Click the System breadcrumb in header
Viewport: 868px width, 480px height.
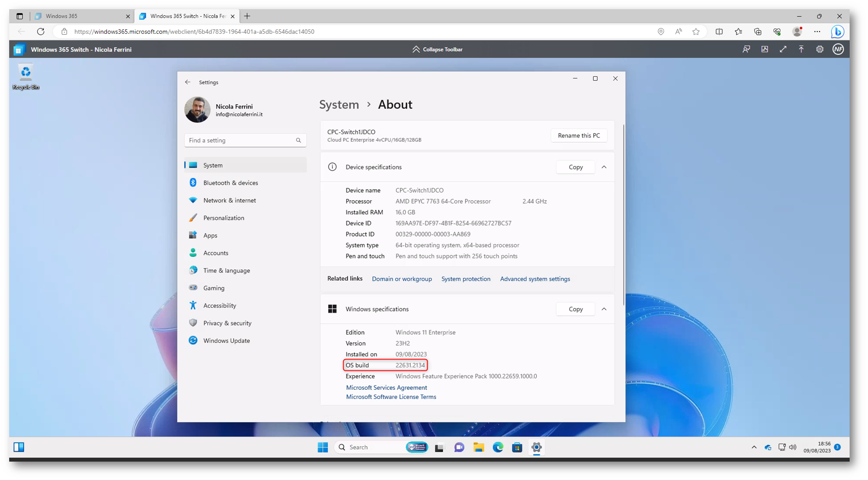coord(339,104)
